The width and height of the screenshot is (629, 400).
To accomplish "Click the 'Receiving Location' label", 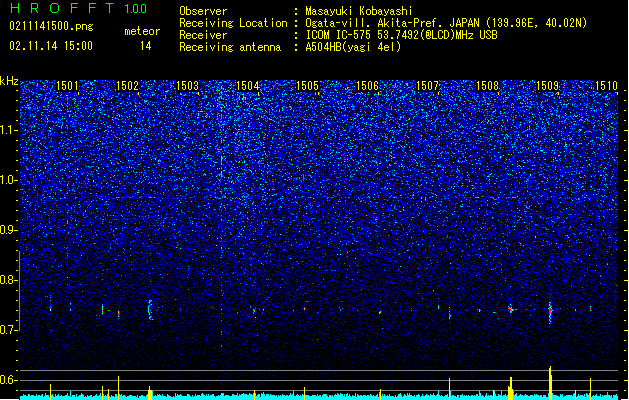I will pos(233,23).
